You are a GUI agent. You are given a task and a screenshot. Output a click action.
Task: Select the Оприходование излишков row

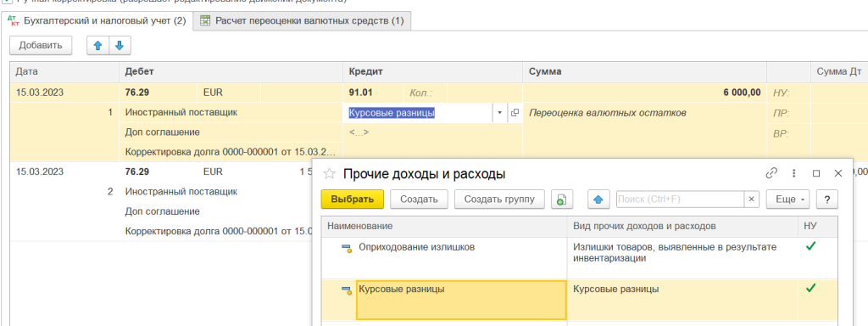579,258
